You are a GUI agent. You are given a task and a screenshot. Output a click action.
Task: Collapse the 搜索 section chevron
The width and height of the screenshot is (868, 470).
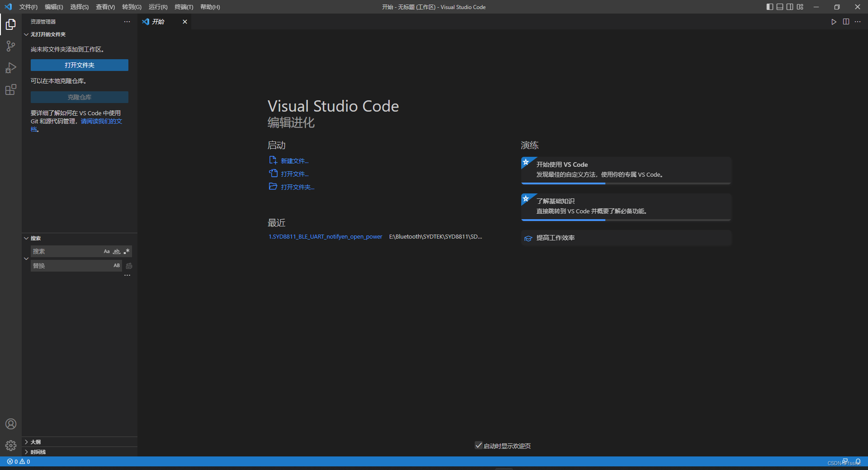click(x=26, y=238)
